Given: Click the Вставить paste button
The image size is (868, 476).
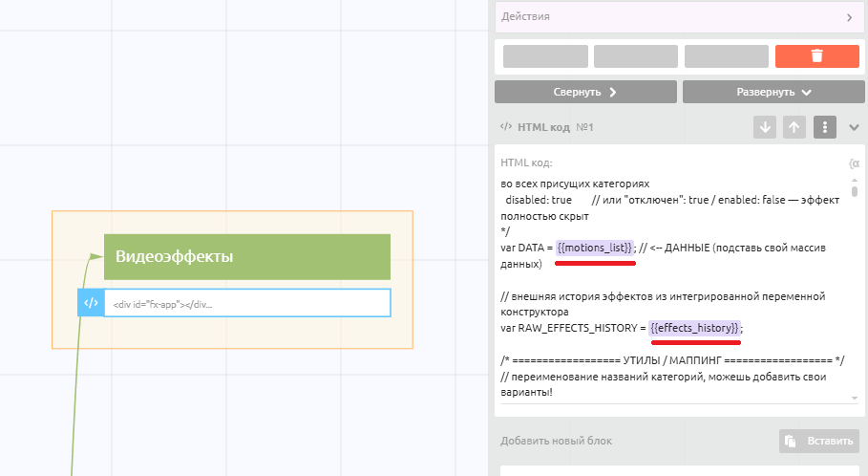Looking at the screenshot, I should [x=818, y=441].
